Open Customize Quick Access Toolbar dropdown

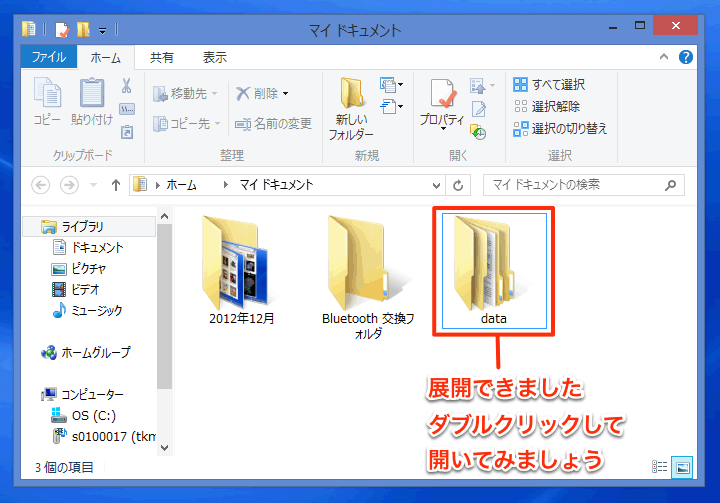[103, 31]
